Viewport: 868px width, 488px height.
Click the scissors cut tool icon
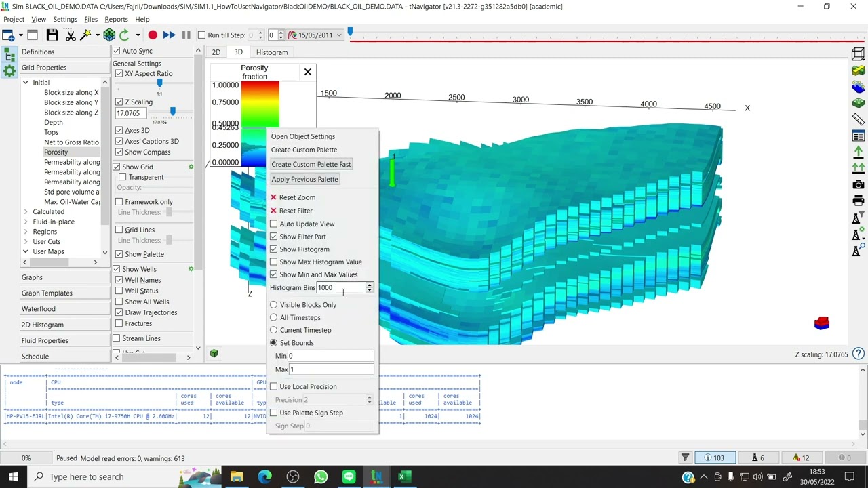[x=71, y=35]
